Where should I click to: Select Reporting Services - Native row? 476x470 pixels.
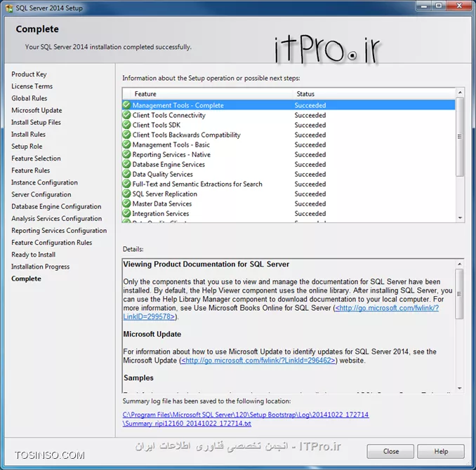click(289, 154)
